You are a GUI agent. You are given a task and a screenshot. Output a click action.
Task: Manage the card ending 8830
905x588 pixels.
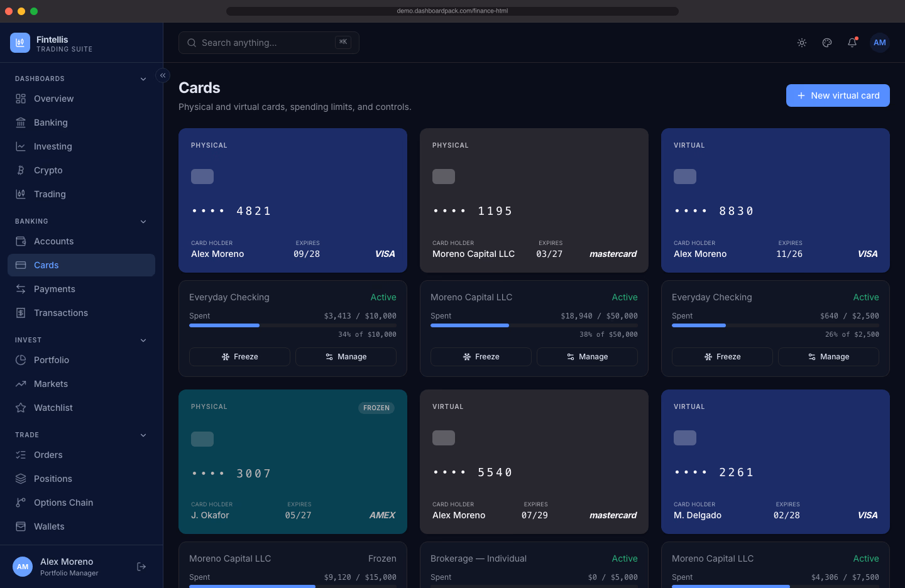point(828,357)
